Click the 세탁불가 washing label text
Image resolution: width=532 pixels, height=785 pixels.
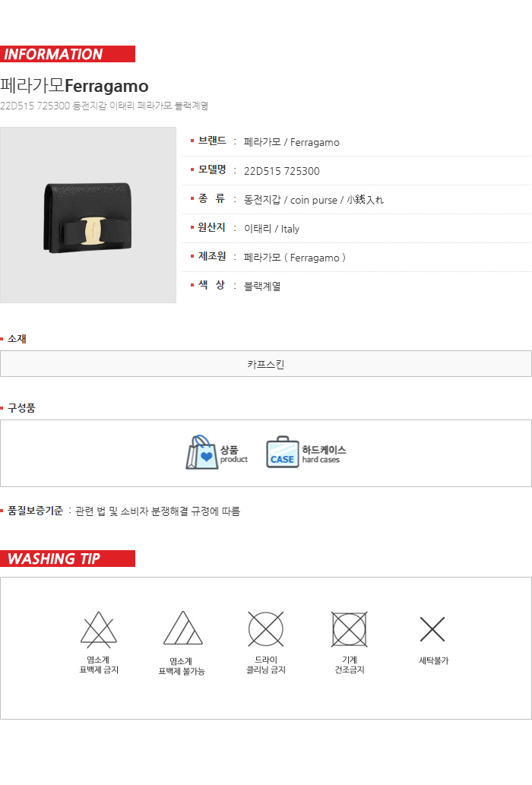[433, 660]
